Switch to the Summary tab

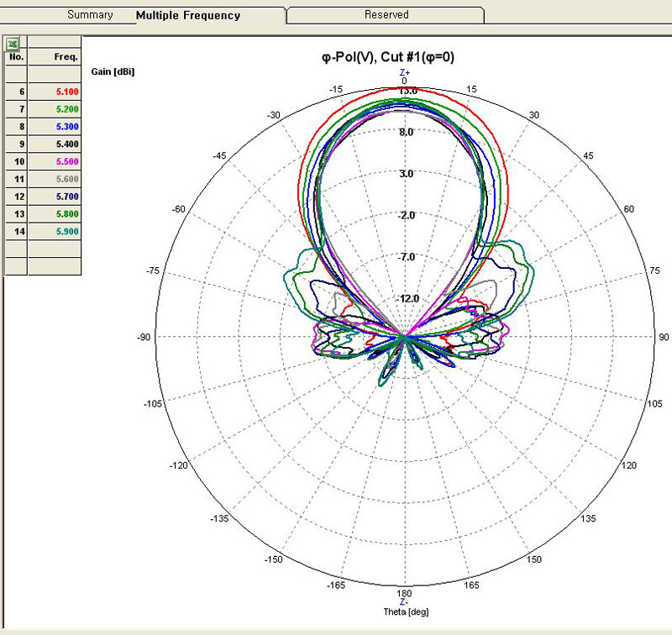click(90, 15)
